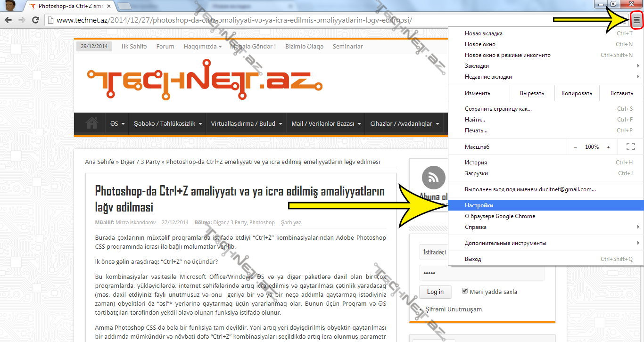
Task: Click the Chrome hamburger menu icon
Action: pos(636,20)
